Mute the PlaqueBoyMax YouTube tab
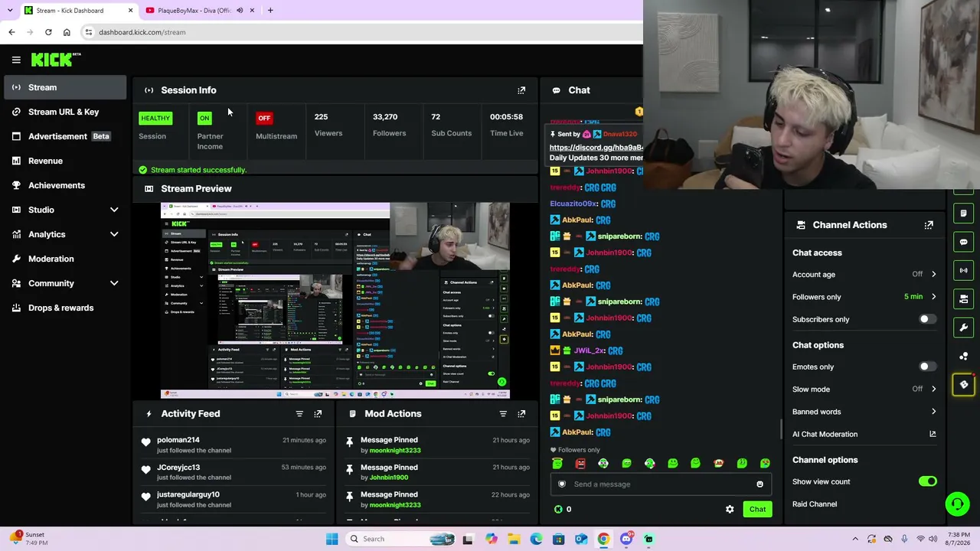This screenshot has width=980, height=551. (x=240, y=11)
